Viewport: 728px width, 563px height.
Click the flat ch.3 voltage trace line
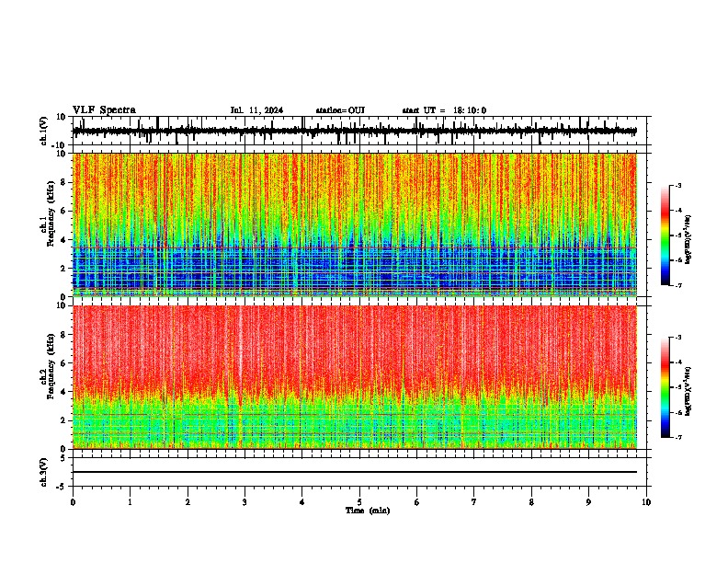355,472
